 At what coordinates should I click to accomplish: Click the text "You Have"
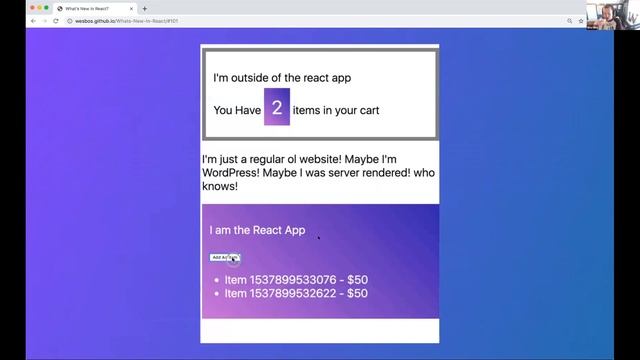coord(237,110)
